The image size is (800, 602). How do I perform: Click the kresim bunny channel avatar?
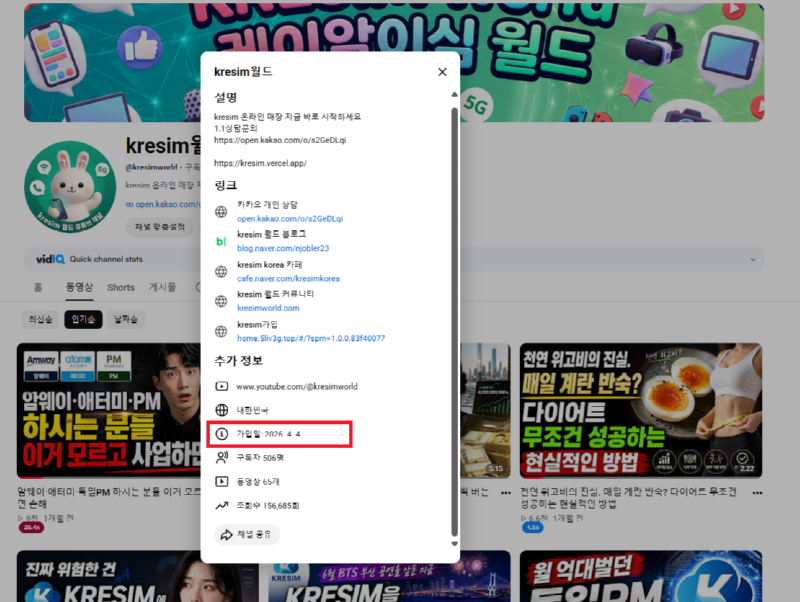click(70, 187)
